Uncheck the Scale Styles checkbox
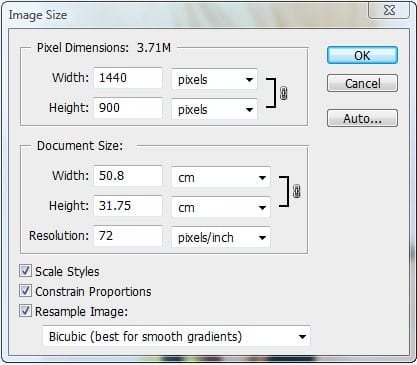Viewport: 417px width, 365px height. [x=25, y=271]
